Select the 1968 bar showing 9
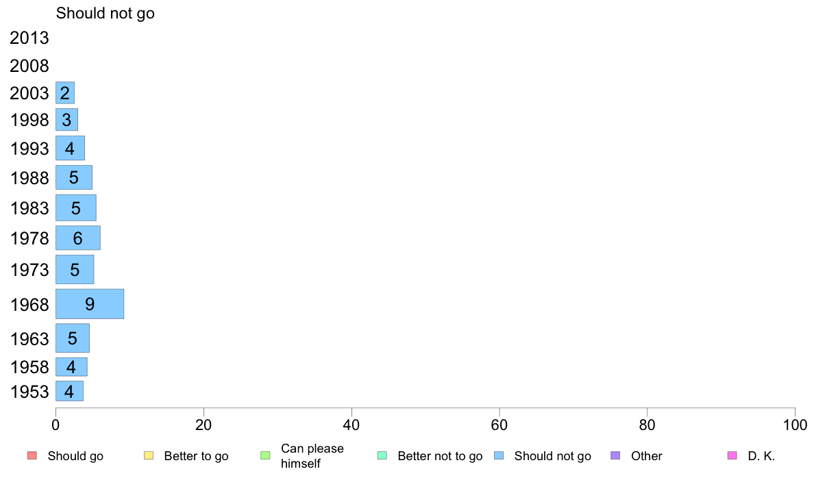This screenshot has height=504, width=814. tap(90, 304)
